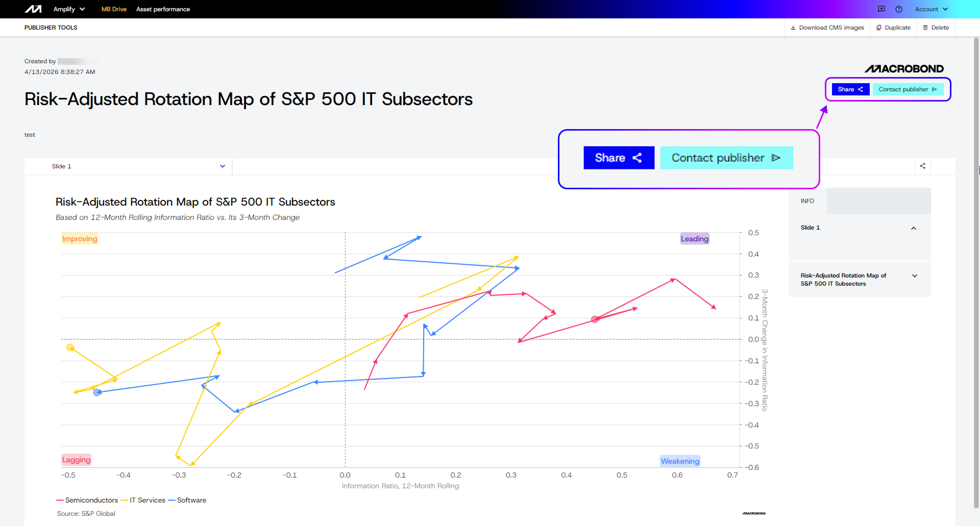Screen dimensions: 980x526
Task: Click the share icon in slide toolbar
Action: click(x=922, y=166)
